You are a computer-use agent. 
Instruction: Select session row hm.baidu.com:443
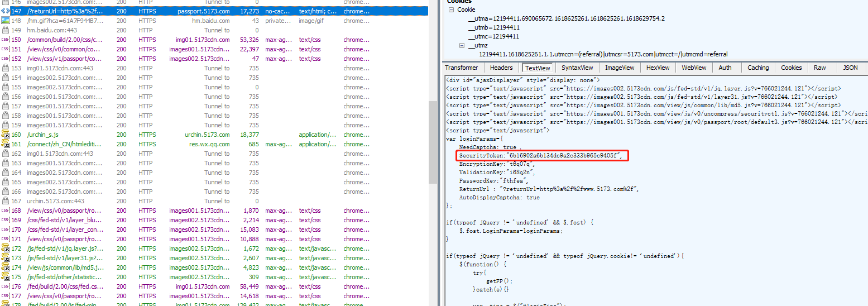214,30
